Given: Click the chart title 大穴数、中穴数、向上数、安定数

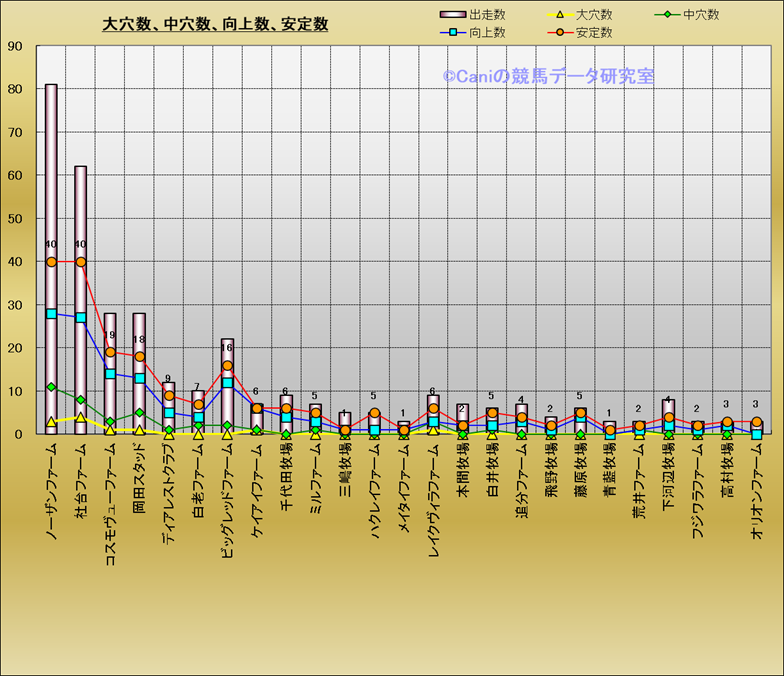Looking at the screenshot, I should coord(215,24).
